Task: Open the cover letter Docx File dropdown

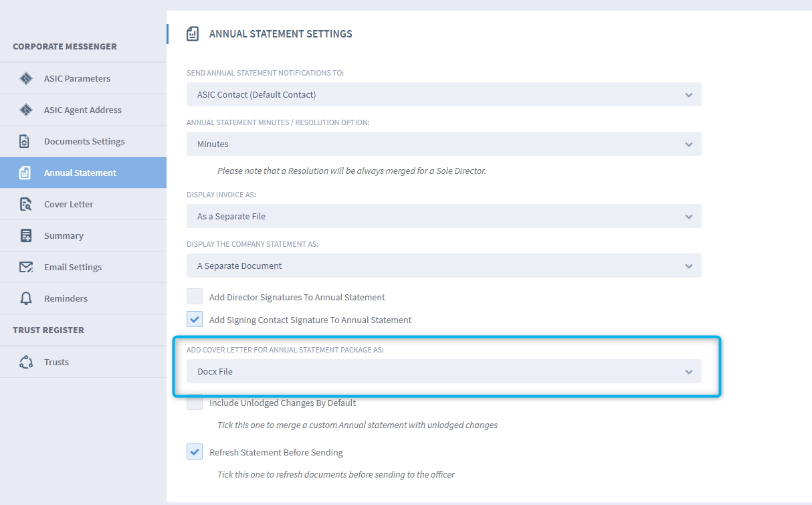Action: tap(444, 371)
